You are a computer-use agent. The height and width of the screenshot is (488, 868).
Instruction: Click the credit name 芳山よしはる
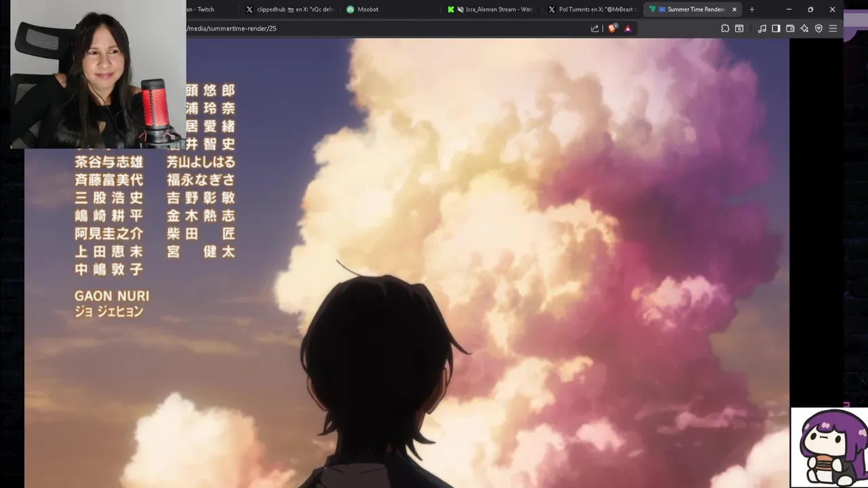(201, 162)
